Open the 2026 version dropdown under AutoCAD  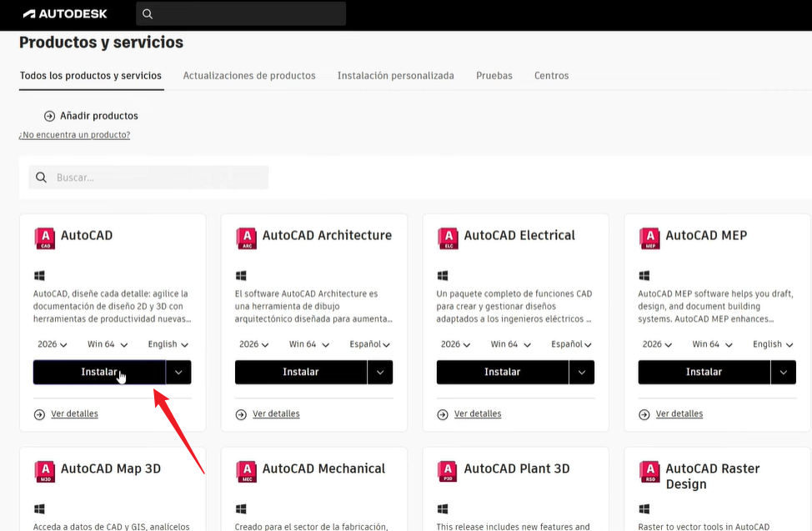coord(53,343)
